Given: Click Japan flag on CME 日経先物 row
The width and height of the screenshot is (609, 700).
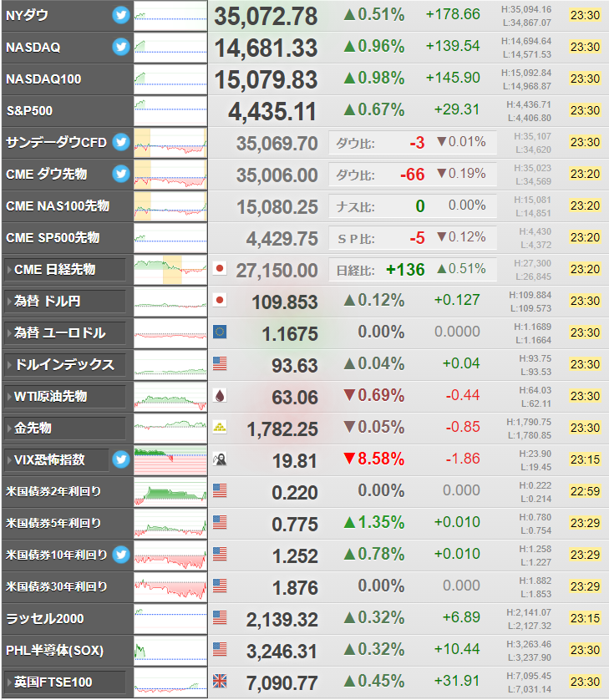Looking at the screenshot, I should 220,268.
